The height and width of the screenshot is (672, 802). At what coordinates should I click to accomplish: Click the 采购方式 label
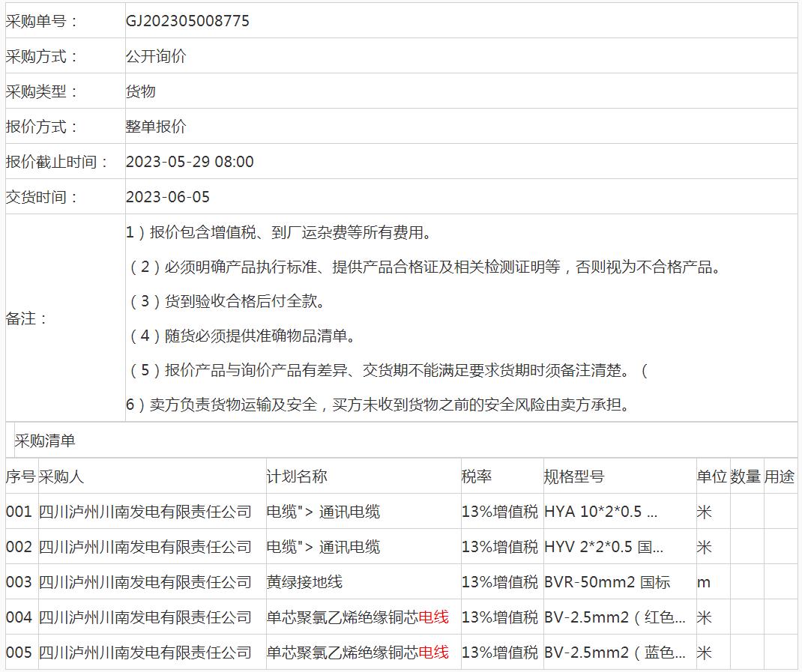tap(41, 56)
